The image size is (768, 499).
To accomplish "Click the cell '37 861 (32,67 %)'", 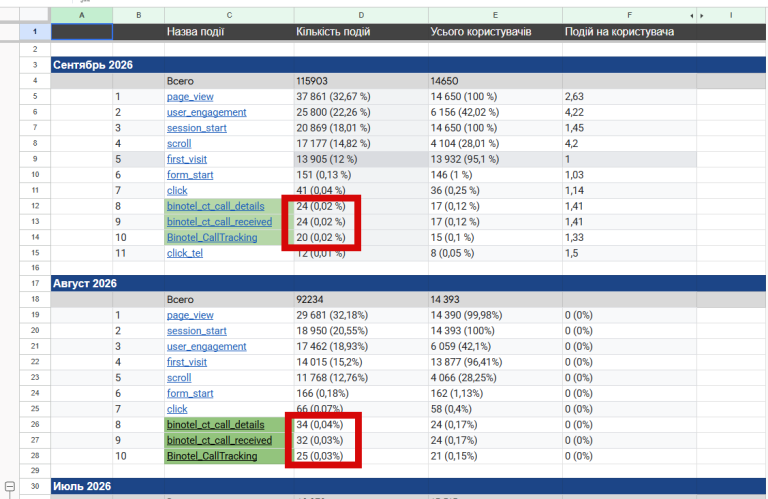I will [x=361, y=96].
